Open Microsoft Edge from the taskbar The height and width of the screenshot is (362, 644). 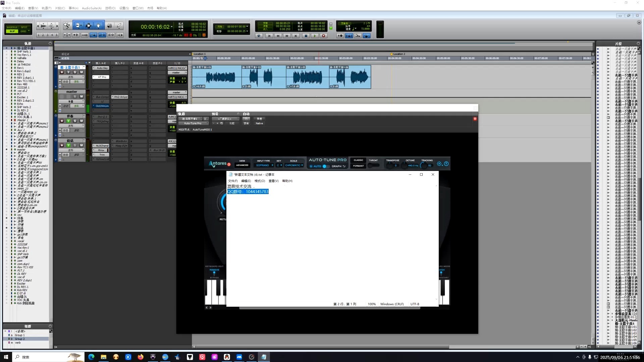pos(91,357)
